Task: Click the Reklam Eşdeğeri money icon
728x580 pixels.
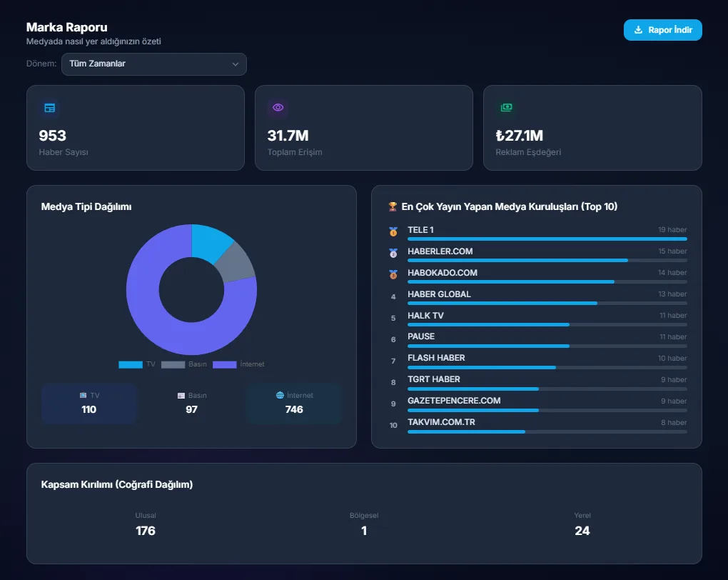Action: pyautogui.click(x=506, y=107)
